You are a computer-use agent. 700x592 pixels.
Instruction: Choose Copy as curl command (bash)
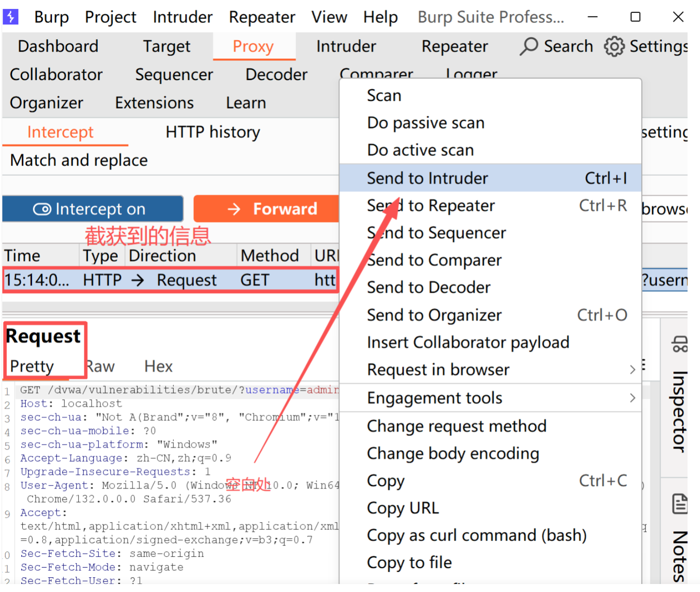[x=490, y=536]
